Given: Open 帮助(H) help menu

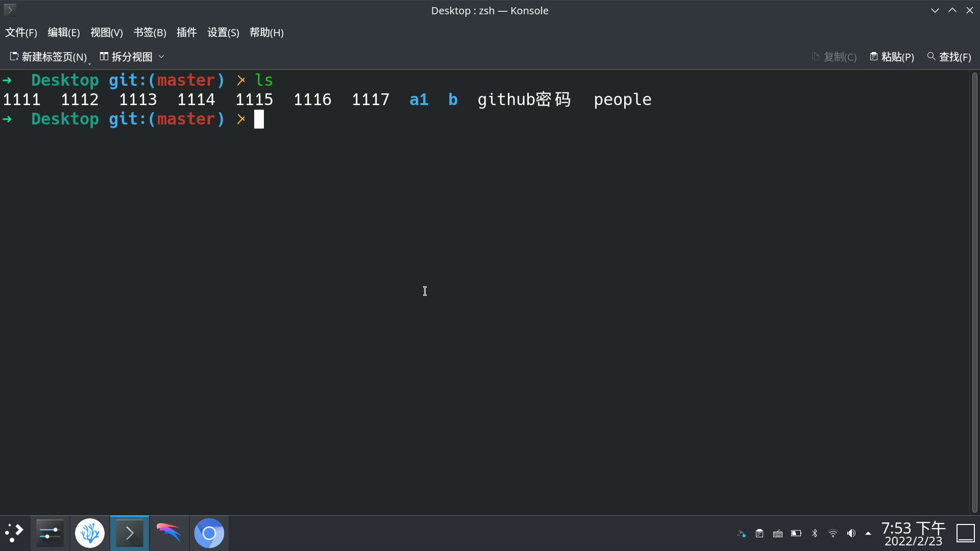Looking at the screenshot, I should [x=266, y=32].
